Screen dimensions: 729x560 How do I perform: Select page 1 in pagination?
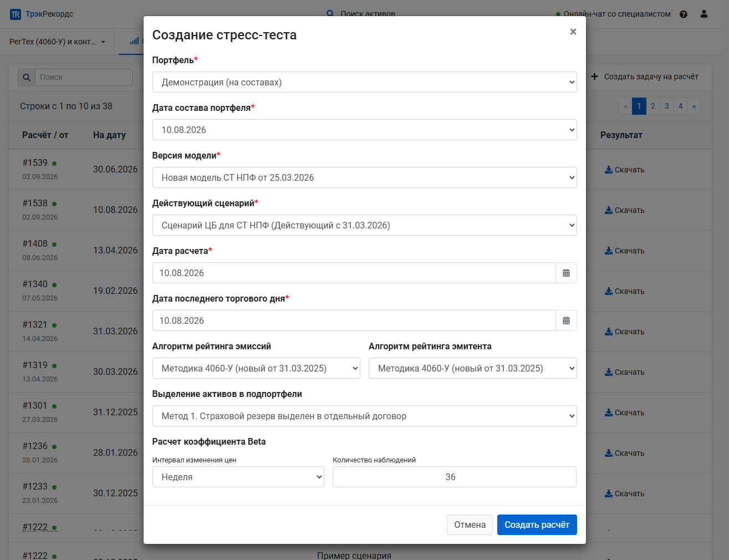coord(639,106)
